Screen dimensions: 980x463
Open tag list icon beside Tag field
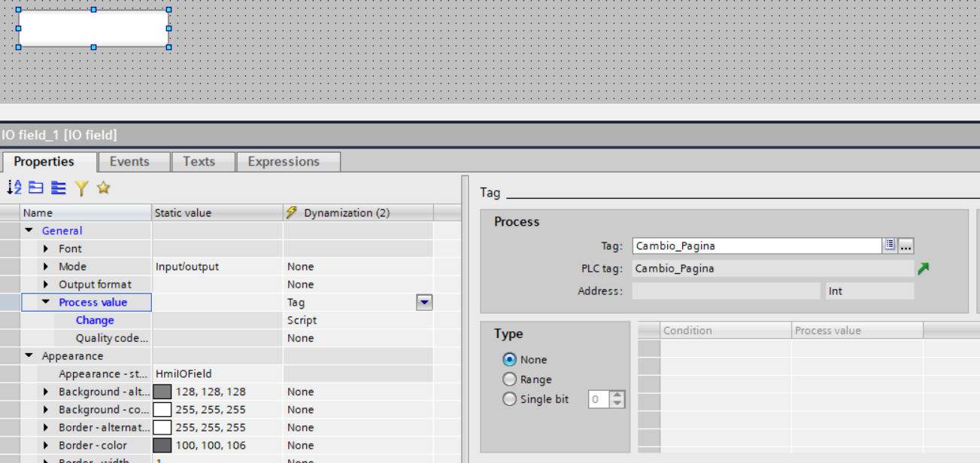coord(890,245)
